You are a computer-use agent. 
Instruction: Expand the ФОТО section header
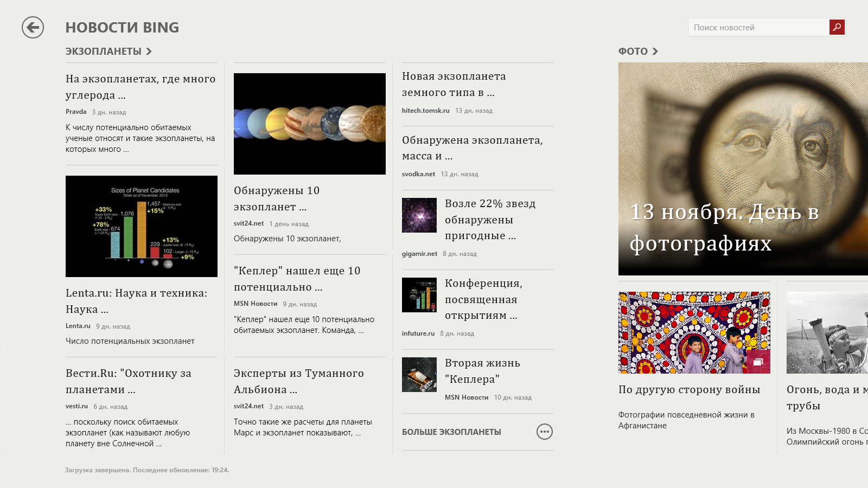tap(638, 51)
